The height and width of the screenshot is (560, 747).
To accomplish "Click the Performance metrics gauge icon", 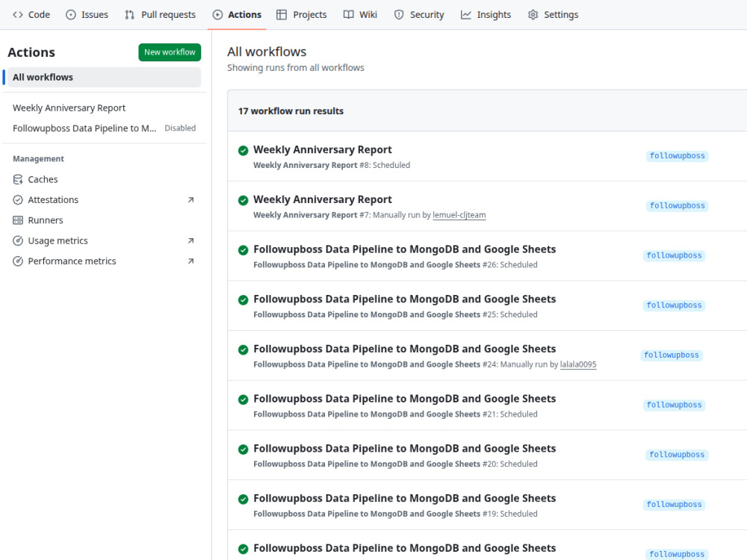I will coord(18,261).
